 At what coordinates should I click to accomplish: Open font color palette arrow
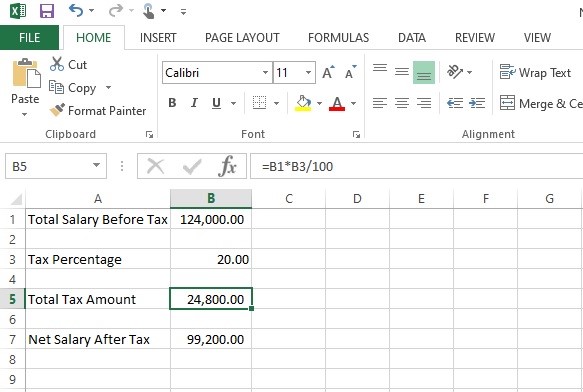[x=354, y=103]
